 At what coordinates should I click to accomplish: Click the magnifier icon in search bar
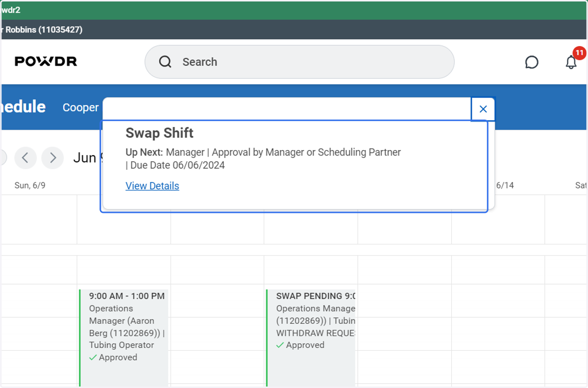click(166, 62)
